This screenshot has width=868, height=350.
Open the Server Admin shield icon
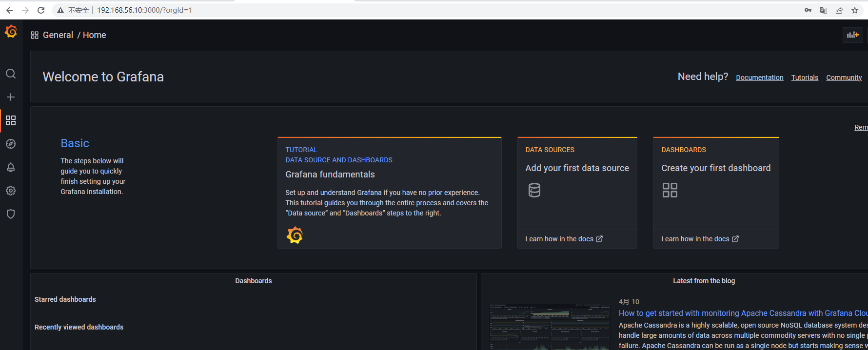11,214
